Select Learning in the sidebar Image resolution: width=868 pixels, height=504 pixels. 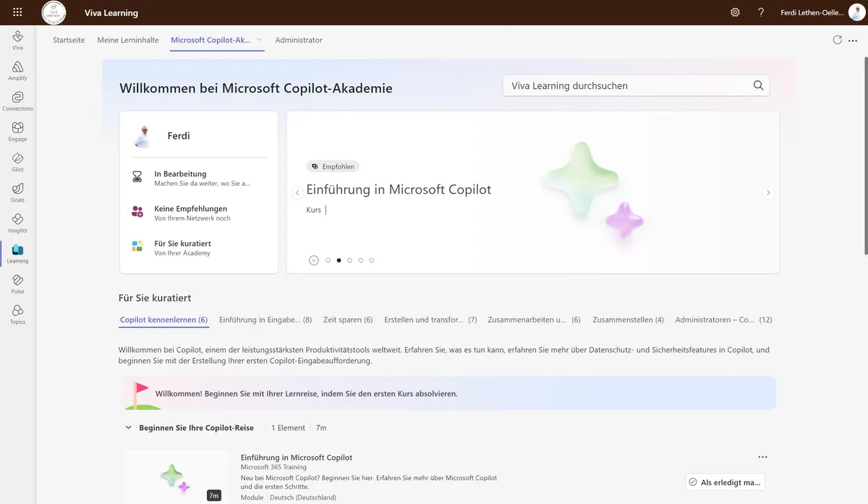click(x=17, y=253)
